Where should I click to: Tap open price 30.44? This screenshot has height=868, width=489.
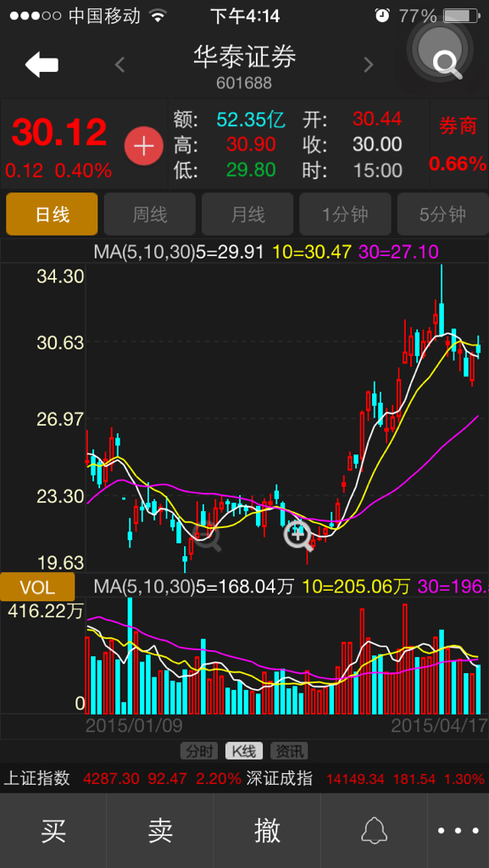coord(378,119)
